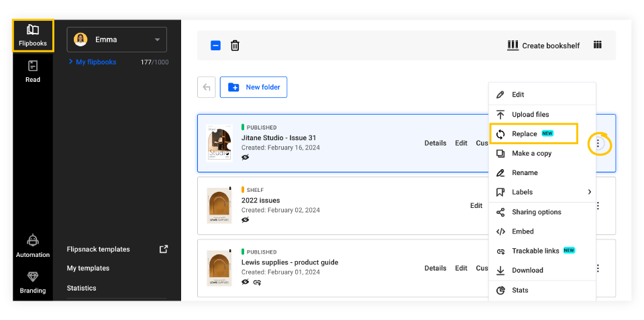
Task: Toggle the blue select-all checkbox
Action: pos(215,46)
